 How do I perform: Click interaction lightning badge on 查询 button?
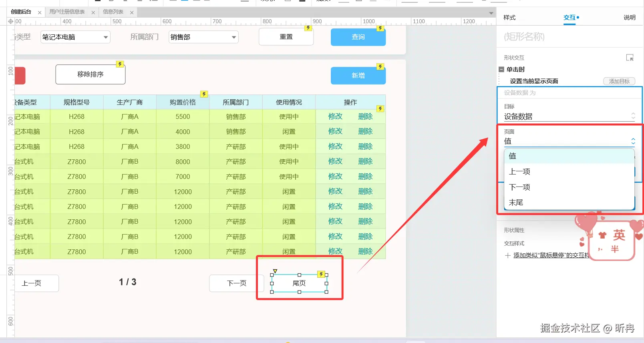(380, 28)
